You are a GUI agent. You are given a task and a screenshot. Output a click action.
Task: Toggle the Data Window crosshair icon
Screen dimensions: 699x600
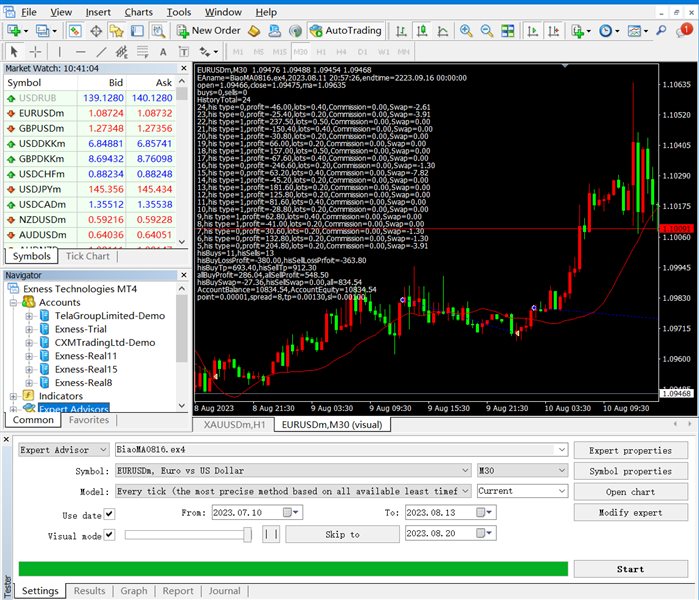[x=96, y=31]
